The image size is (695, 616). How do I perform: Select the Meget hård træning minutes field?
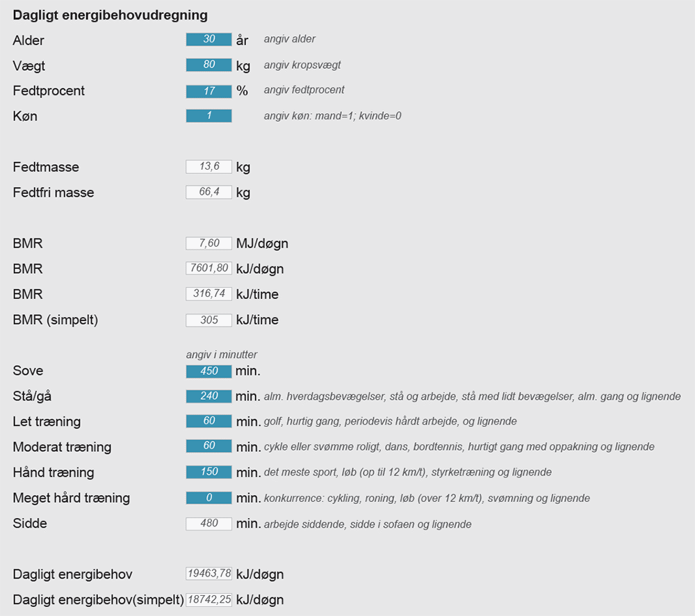click(x=208, y=498)
